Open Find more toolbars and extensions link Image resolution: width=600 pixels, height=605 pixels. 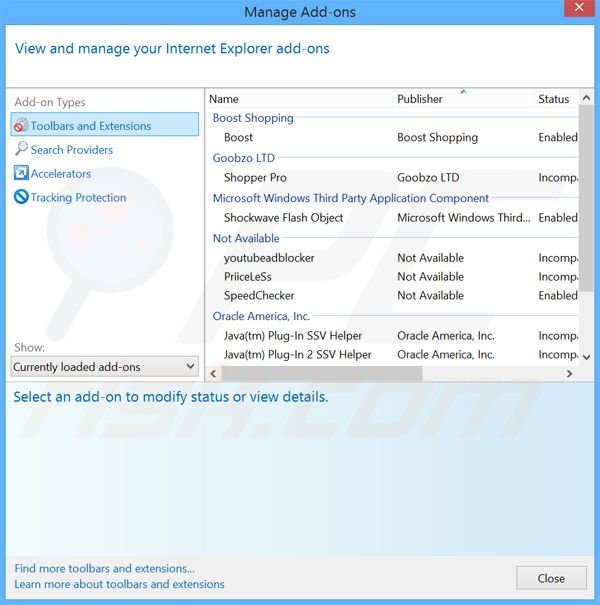pyautogui.click(x=105, y=568)
